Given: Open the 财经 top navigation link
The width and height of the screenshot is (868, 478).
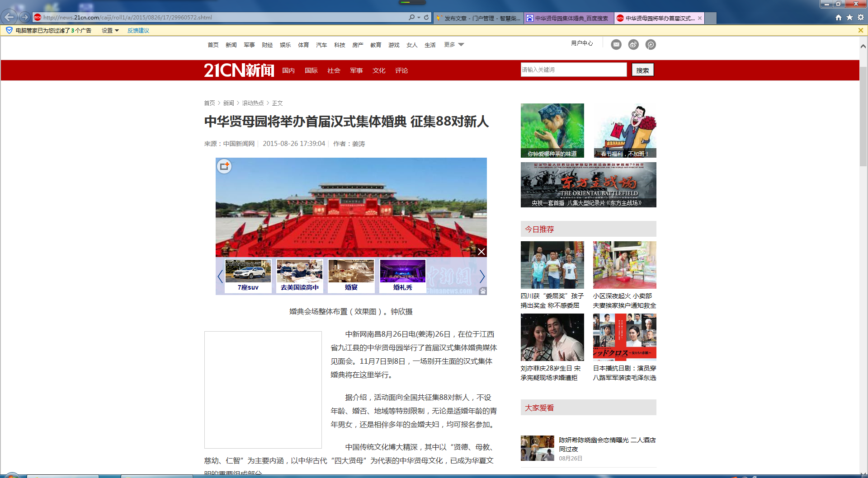Looking at the screenshot, I should click(267, 45).
